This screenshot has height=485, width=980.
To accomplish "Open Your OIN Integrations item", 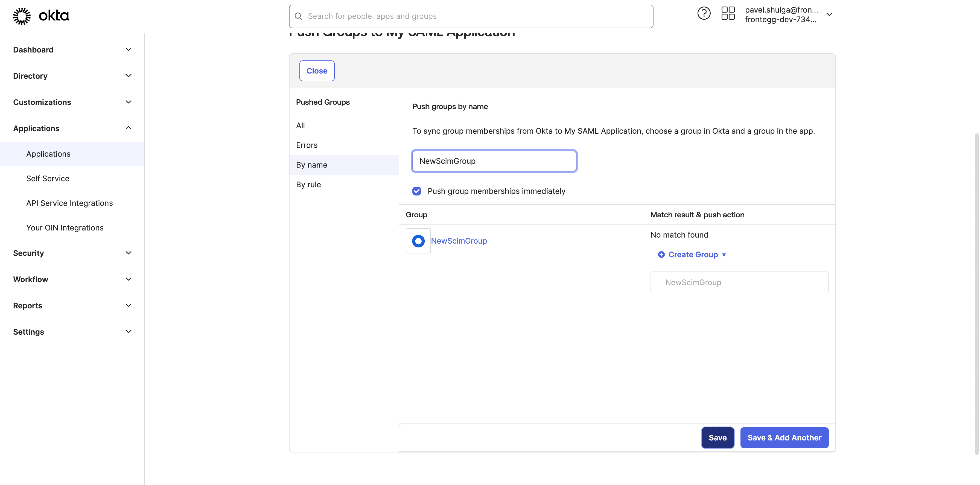I will click(72, 227).
